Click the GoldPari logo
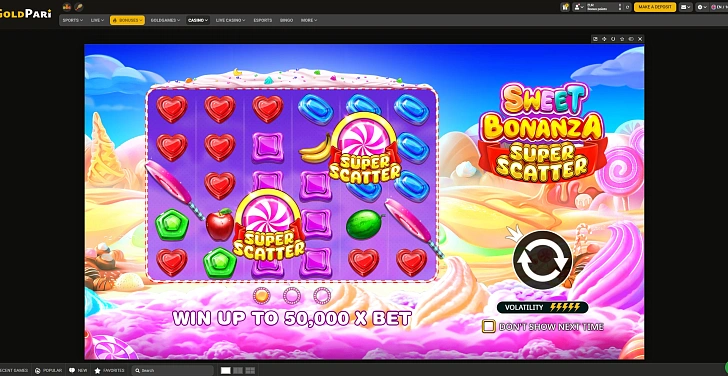The image size is (728, 376). (x=25, y=13)
